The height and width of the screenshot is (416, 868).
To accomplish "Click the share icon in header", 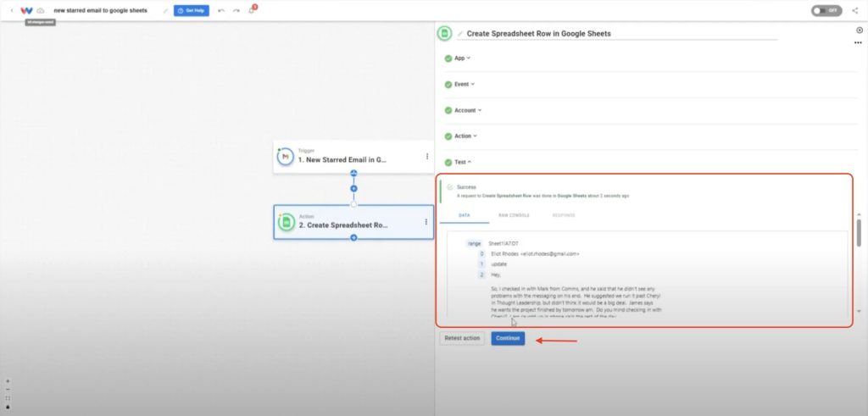I will point(855,10).
